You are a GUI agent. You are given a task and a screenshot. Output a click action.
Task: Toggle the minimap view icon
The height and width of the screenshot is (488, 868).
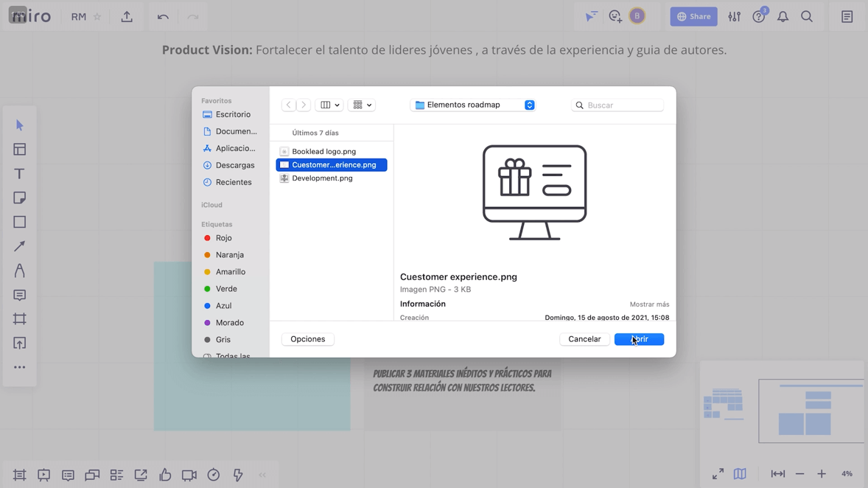(740, 474)
